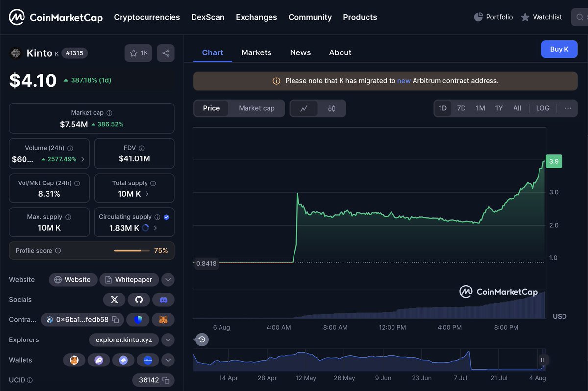588x391 pixels.
Task: Follow the 'new' Arbitrum contract link
Action: tap(404, 81)
